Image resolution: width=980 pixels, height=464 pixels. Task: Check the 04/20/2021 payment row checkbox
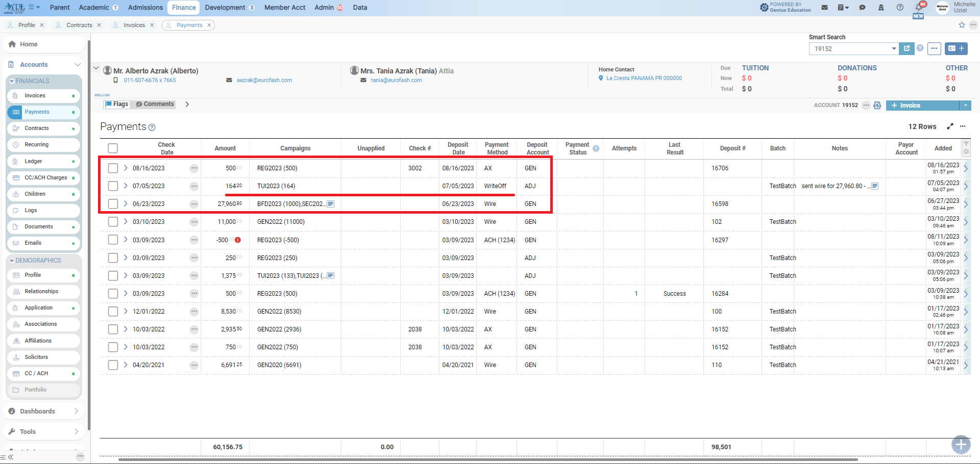113,365
